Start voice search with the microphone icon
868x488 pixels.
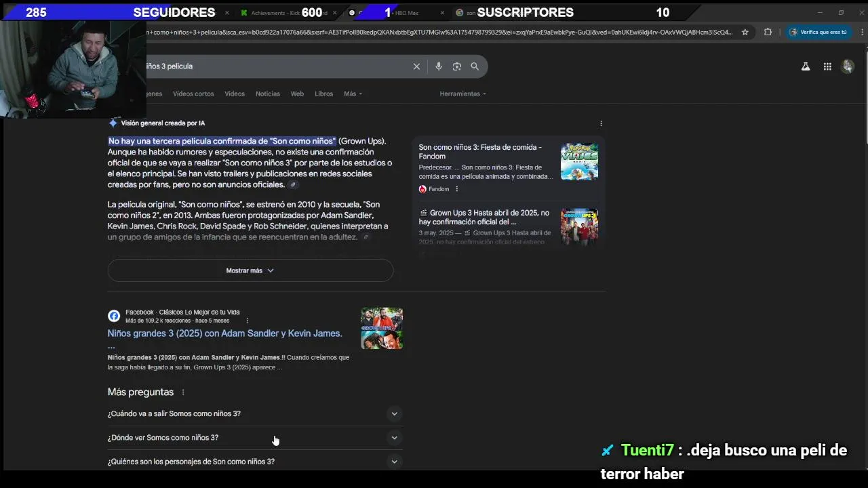click(439, 66)
